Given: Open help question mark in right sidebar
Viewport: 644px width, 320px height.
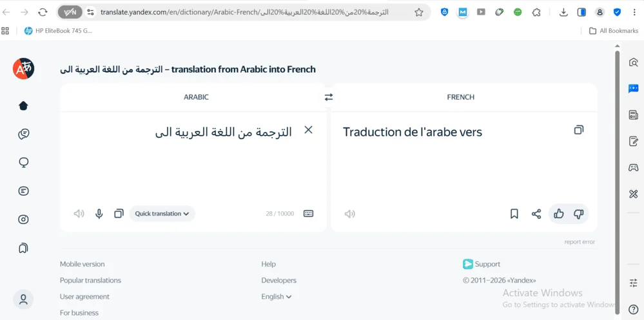Looking at the screenshot, I should click(x=633, y=309).
